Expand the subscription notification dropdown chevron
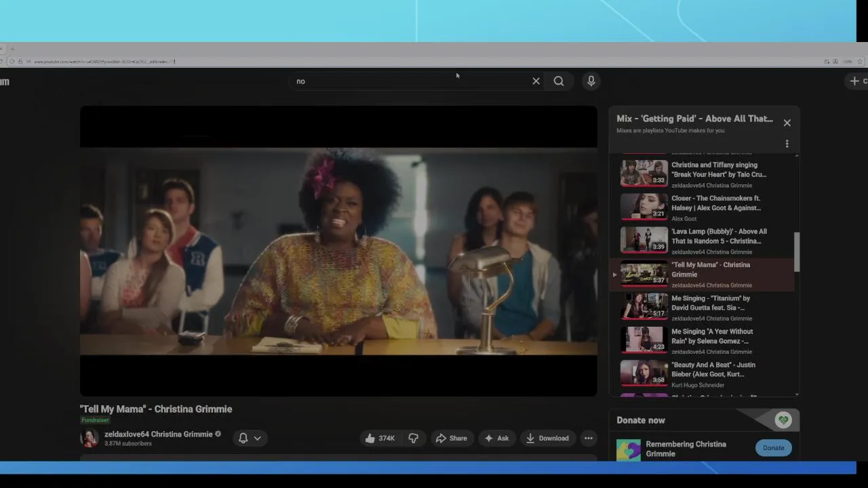This screenshot has height=488, width=868. (x=258, y=439)
